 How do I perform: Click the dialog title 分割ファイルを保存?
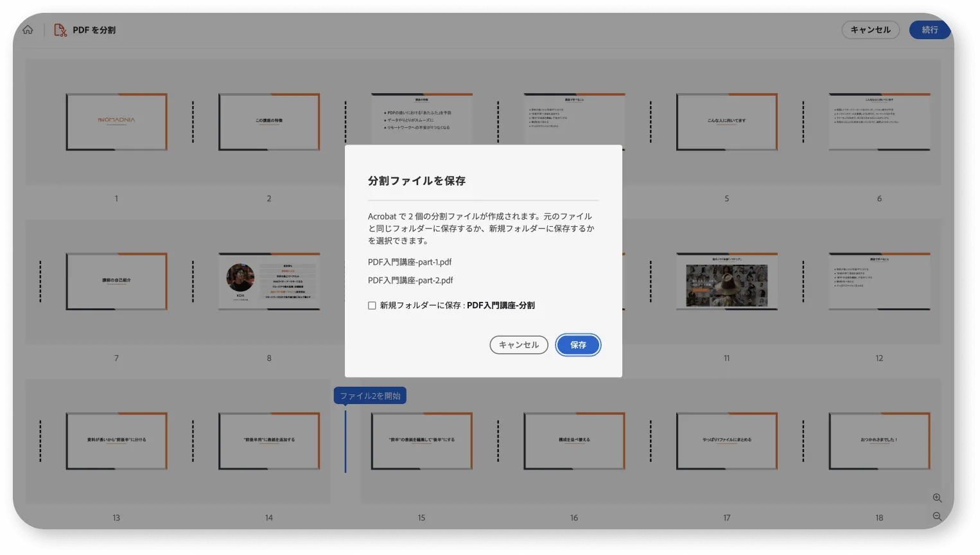[x=417, y=181]
